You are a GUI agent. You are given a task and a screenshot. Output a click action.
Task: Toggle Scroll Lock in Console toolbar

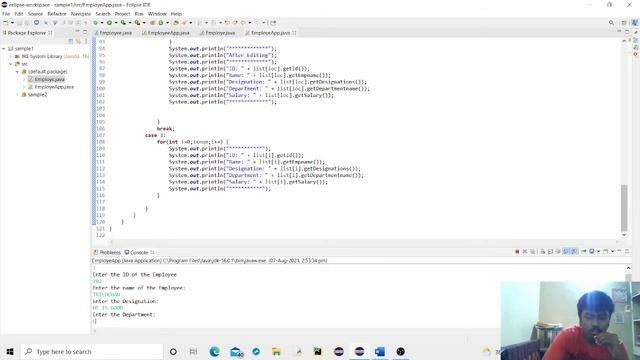(x=550, y=251)
